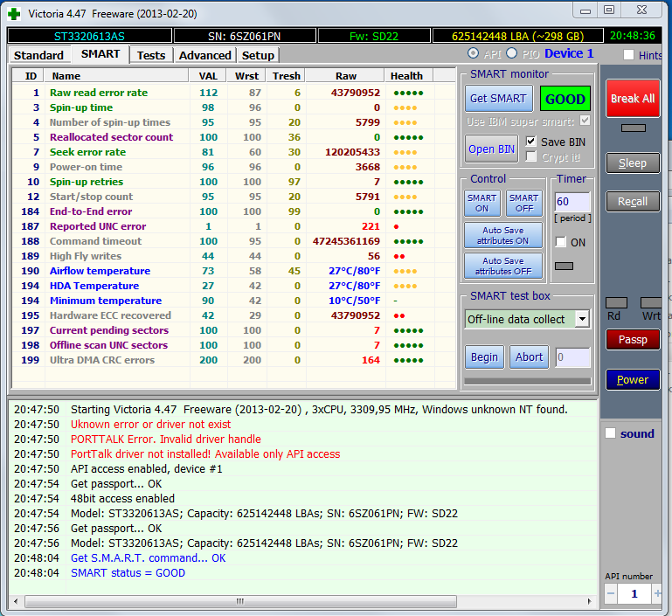Screen dimensions: 672x616
Task: Enable the Hints checkbox
Action: point(628,55)
